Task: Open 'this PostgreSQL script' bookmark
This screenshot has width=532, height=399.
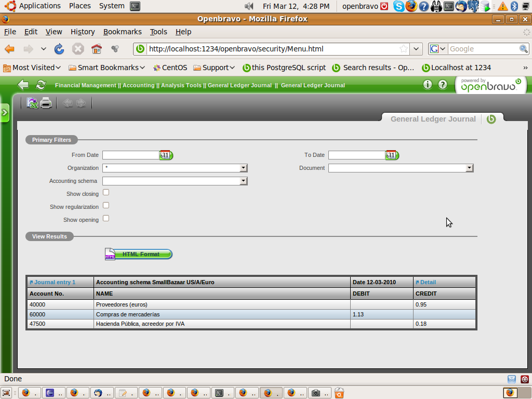Action: (x=284, y=68)
